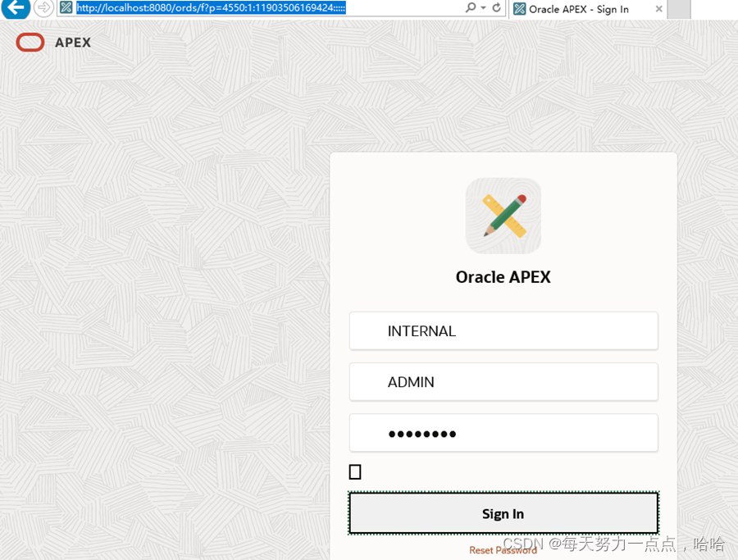Viewport: 738px width, 560px height.
Task: Focus the masked password field
Action: pos(503,433)
